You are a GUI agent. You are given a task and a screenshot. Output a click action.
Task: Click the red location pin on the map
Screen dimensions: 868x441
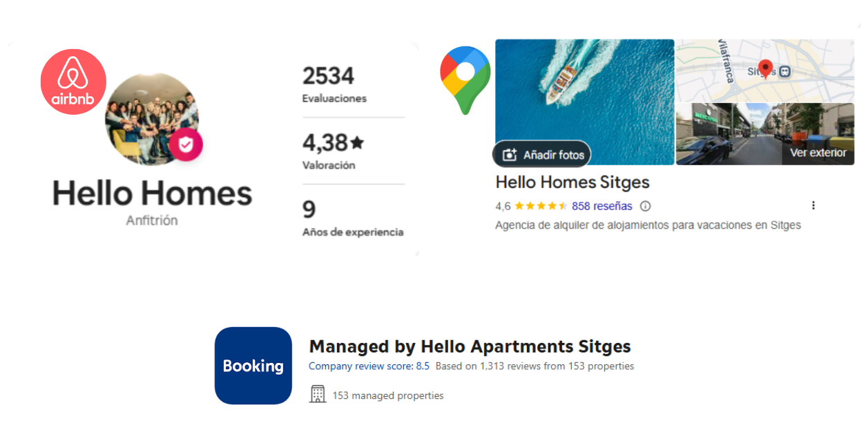[x=764, y=68]
